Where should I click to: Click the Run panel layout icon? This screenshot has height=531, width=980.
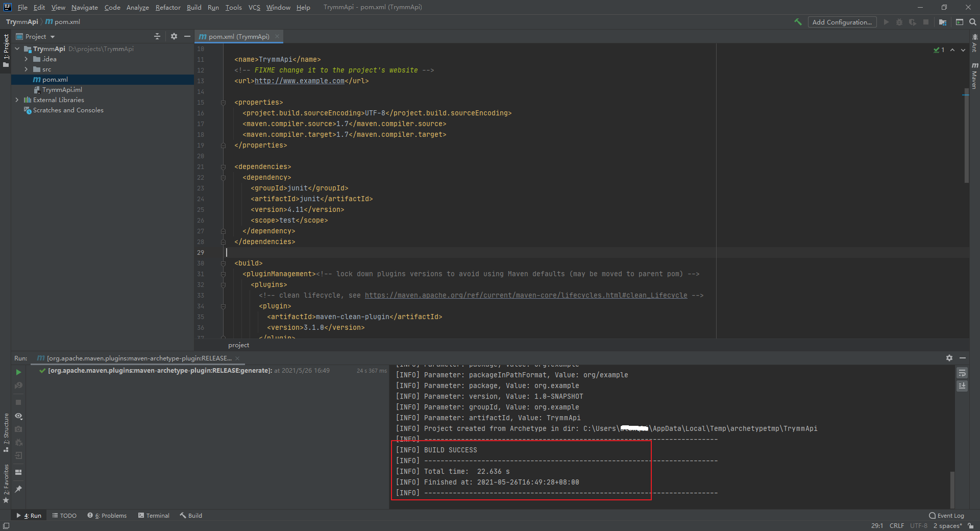pyautogui.click(x=18, y=472)
